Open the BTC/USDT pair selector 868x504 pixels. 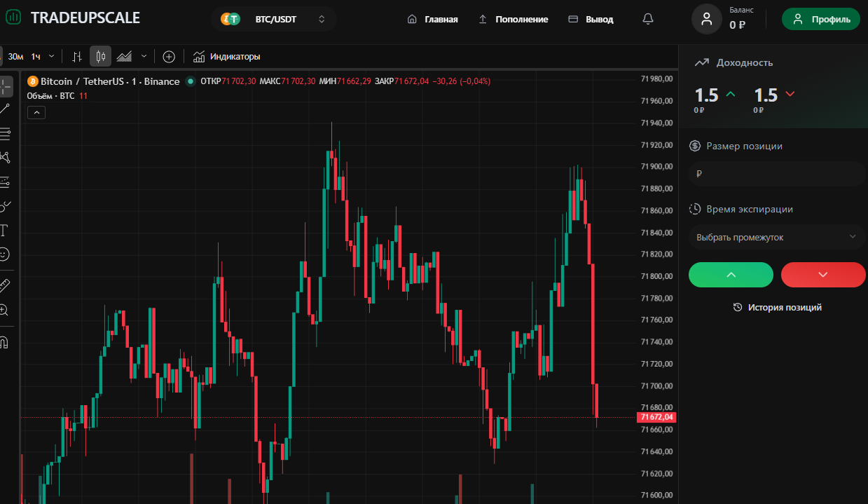tap(273, 19)
